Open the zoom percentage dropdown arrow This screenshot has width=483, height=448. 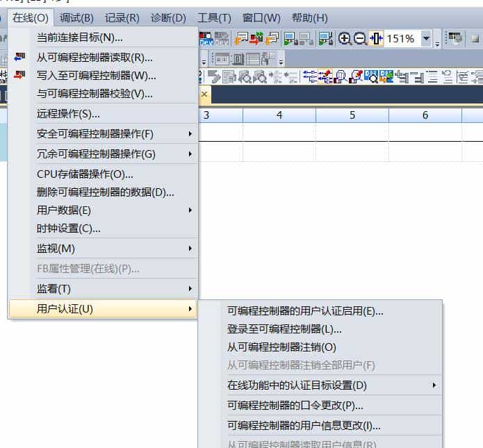426,39
